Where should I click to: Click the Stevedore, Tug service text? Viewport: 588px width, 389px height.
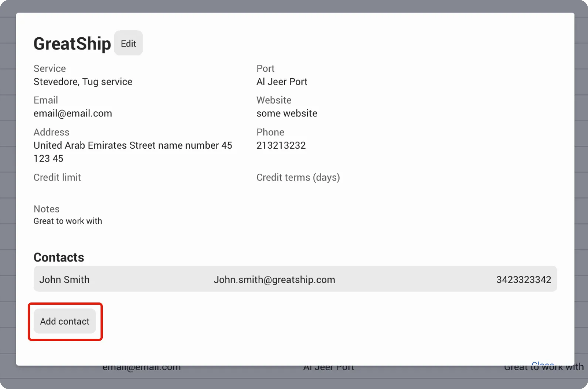pos(83,82)
